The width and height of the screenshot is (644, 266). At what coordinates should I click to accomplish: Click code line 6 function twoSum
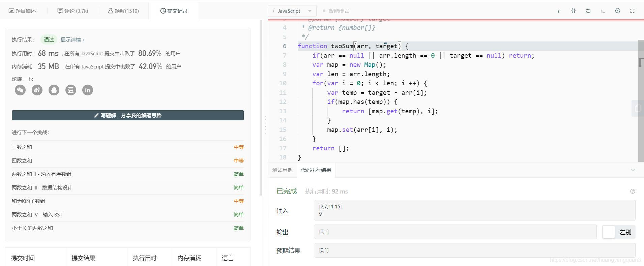tap(353, 46)
